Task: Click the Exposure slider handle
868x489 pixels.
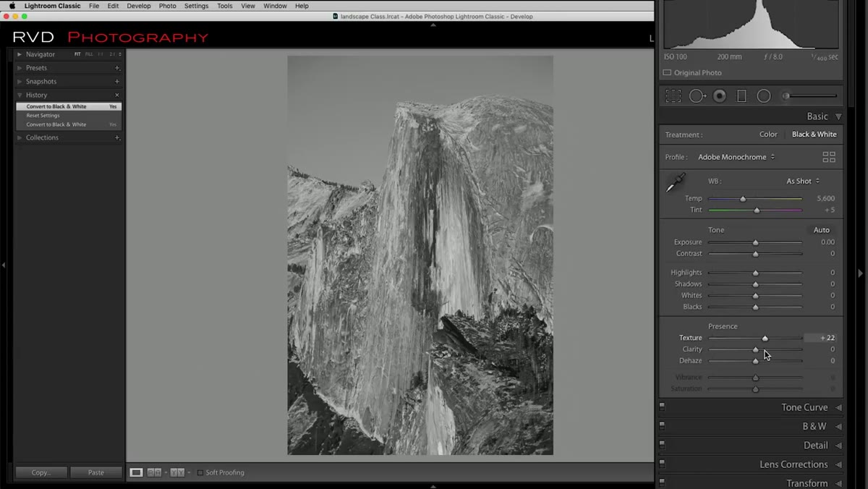Action: 755,242
